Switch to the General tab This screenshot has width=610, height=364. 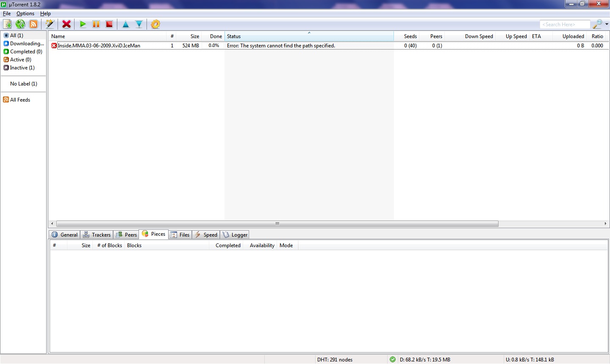65,235
